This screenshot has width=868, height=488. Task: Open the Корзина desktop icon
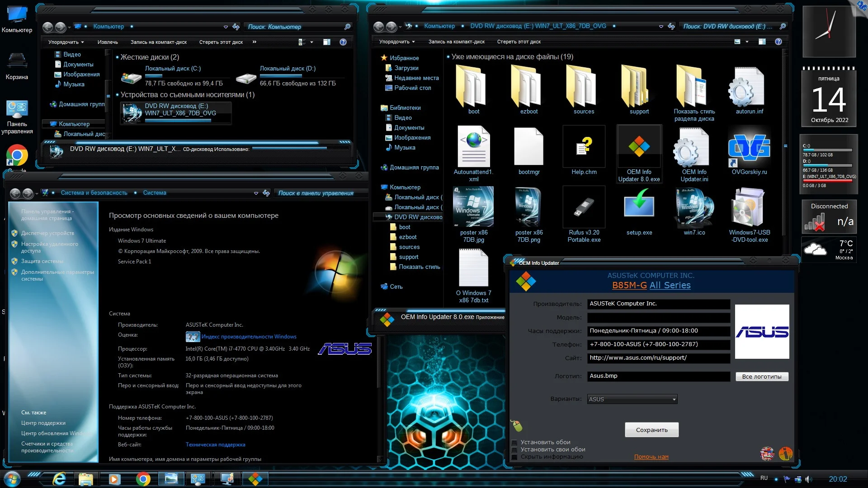[x=17, y=61]
